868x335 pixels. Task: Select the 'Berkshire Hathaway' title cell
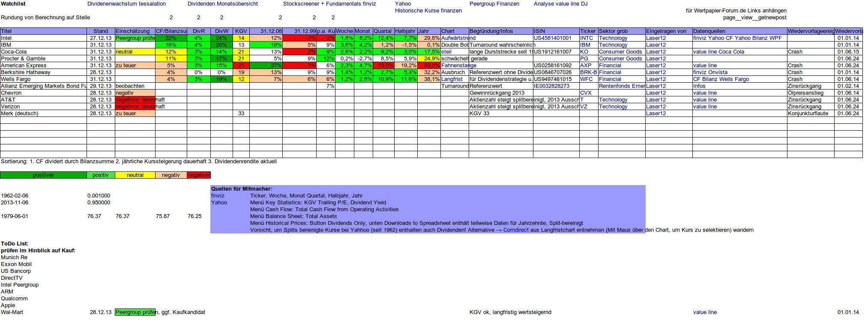point(43,72)
